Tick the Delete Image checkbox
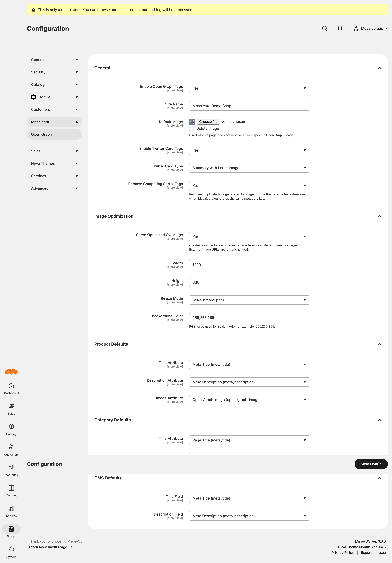This screenshot has width=392, height=563. pos(191,129)
